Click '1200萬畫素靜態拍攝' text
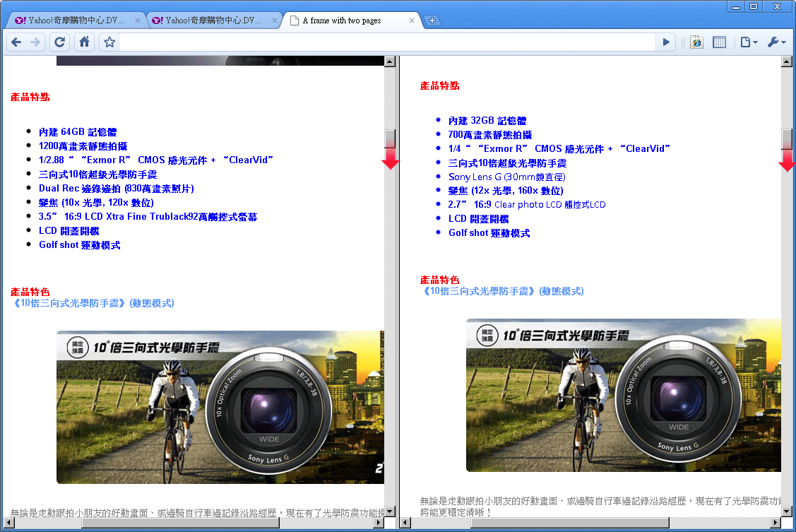This screenshot has width=796, height=532. [83, 146]
